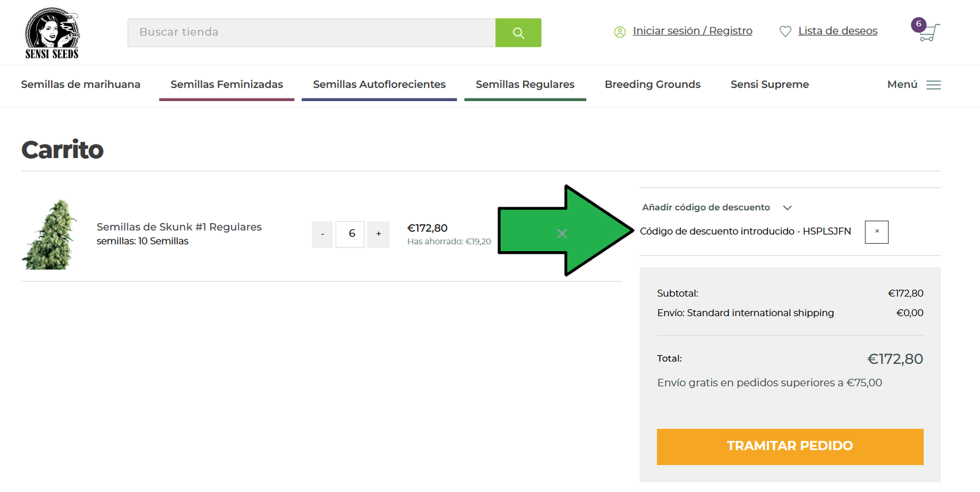Click Envío: Standard international shipping text
Viewport: 980px width, 492px height.
pyautogui.click(x=745, y=312)
